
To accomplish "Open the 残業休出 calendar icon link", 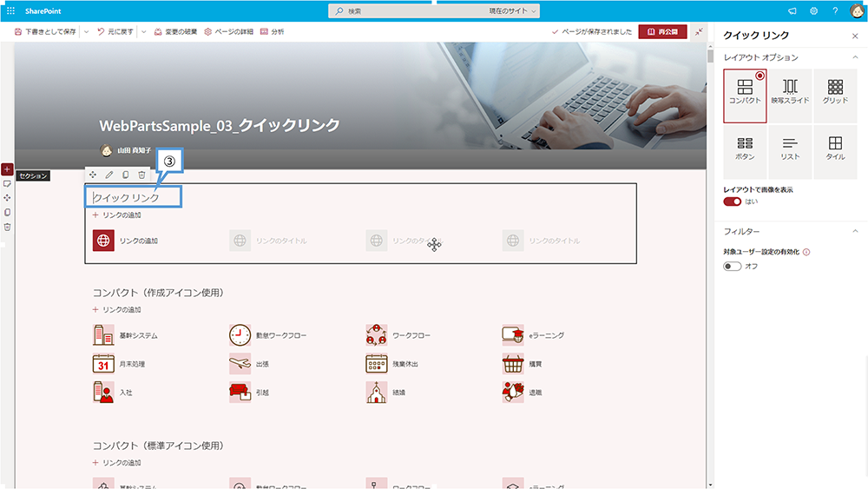I will click(377, 364).
